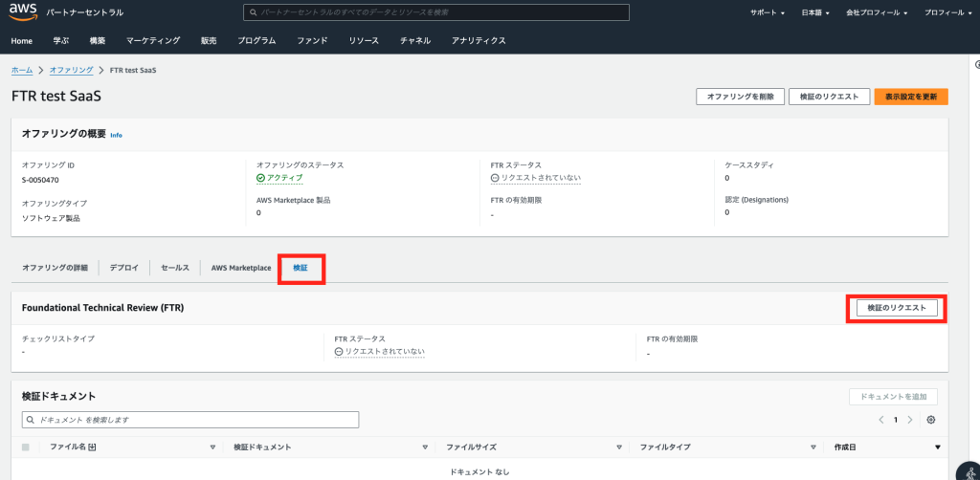Open the 販売 menu
Image resolution: width=980 pixels, height=480 pixels.
pos(209,40)
